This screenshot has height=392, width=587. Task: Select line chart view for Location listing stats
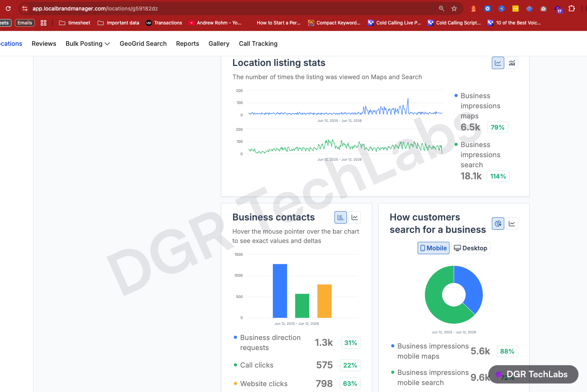coord(498,63)
